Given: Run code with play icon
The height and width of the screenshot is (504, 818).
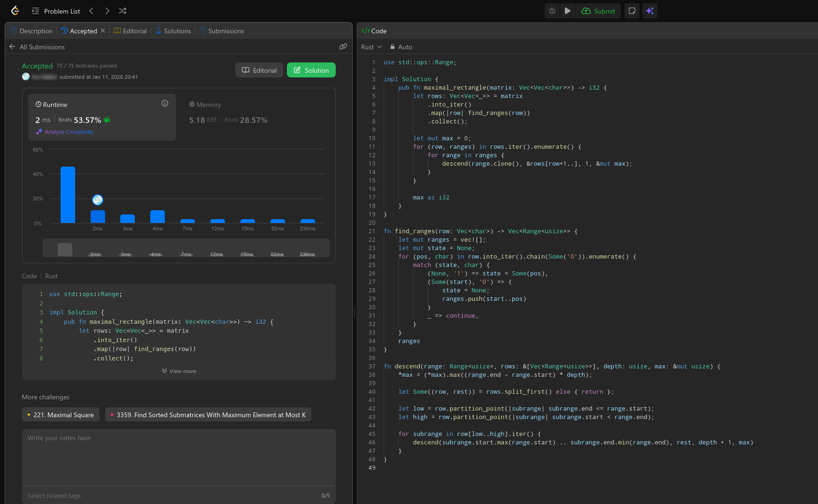Looking at the screenshot, I should [568, 11].
